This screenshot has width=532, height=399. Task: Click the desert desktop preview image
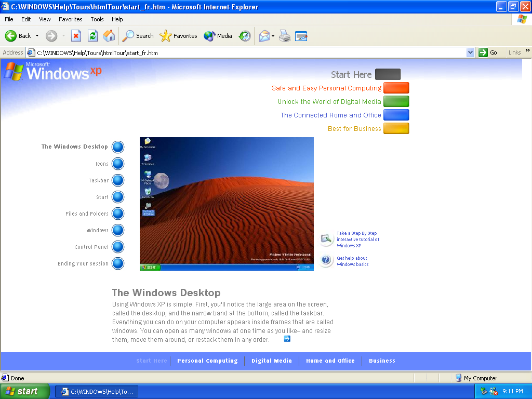[x=227, y=204]
